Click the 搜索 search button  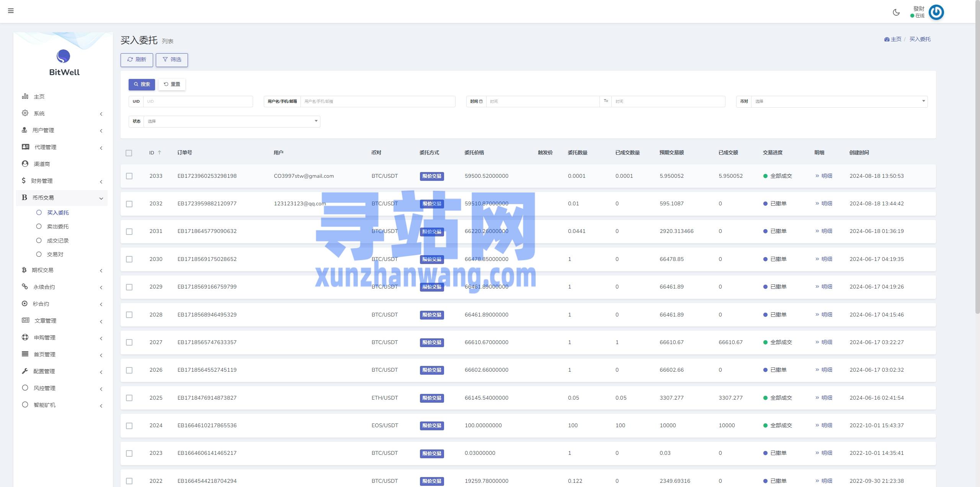pyautogui.click(x=142, y=84)
